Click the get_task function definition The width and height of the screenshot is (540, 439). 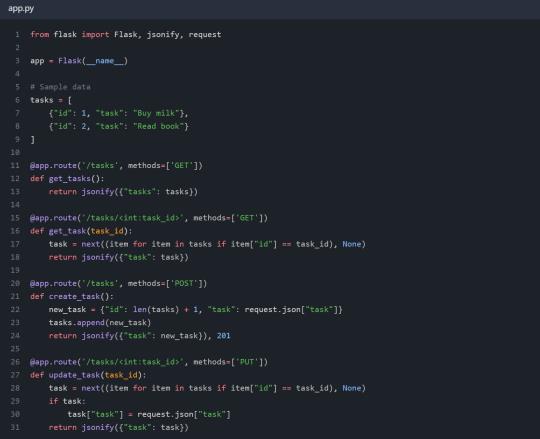click(81, 231)
